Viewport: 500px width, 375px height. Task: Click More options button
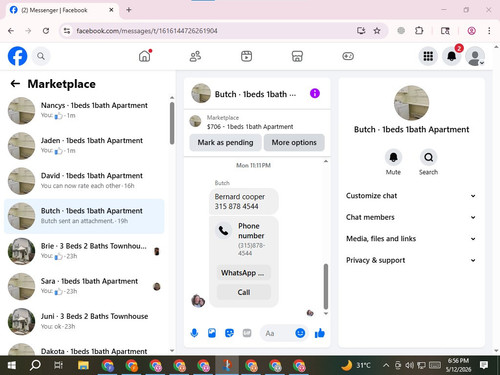(x=294, y=142)
